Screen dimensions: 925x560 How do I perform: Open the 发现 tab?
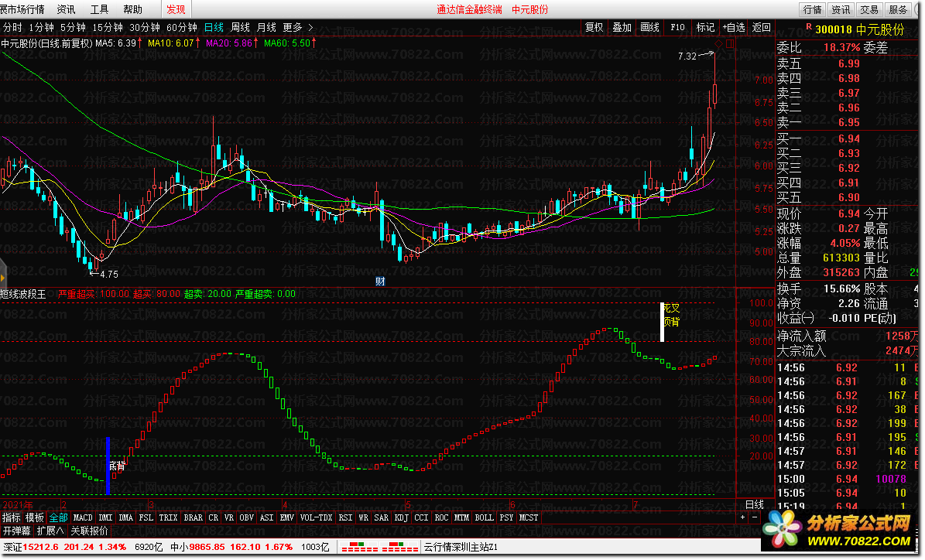176,9
